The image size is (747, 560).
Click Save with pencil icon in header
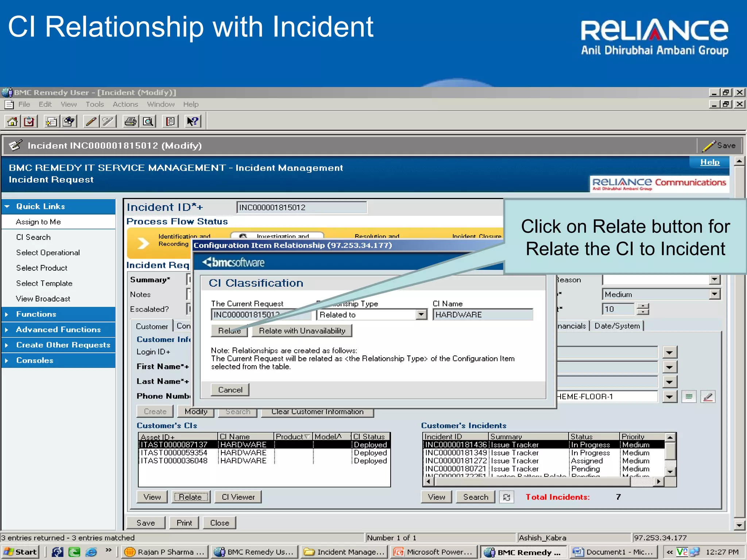(x=719, y=145)
